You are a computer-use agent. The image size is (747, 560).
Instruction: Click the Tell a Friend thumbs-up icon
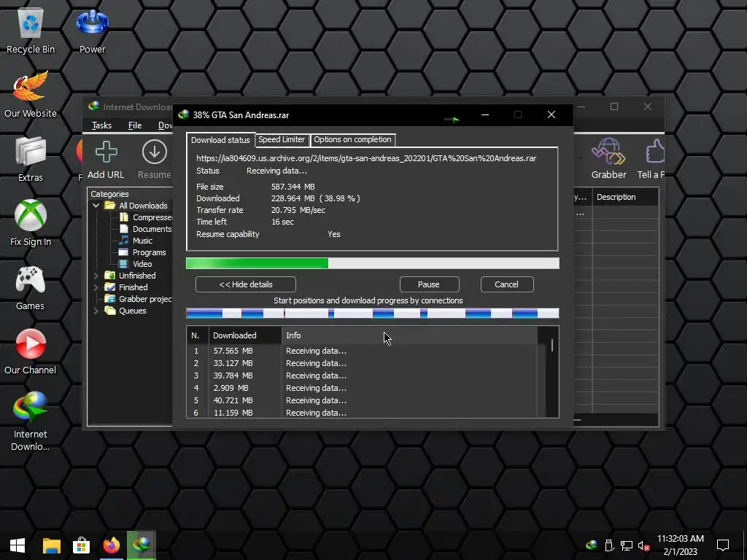pyautogui.click(x=651, y=158)
